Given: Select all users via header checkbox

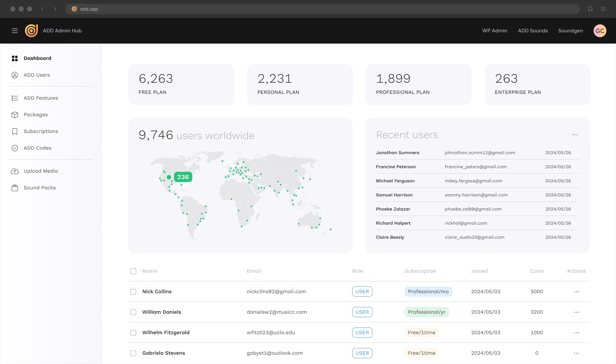Looking at the screenshot, I should click(133, 271).
